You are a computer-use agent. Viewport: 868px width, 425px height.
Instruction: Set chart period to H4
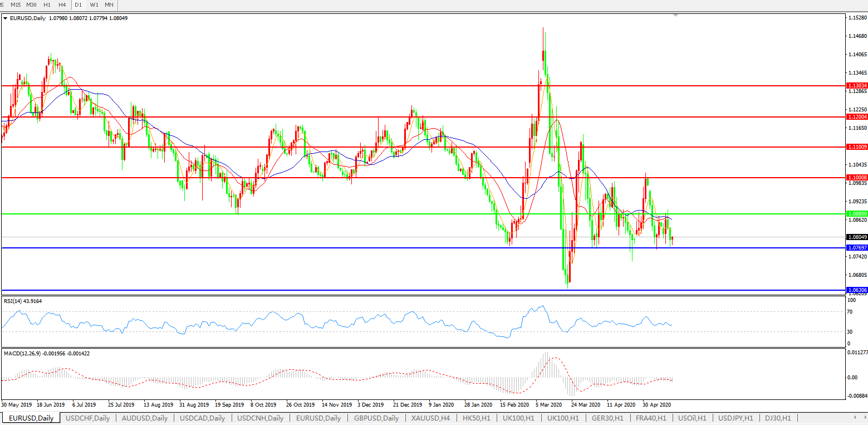[62, 4]
